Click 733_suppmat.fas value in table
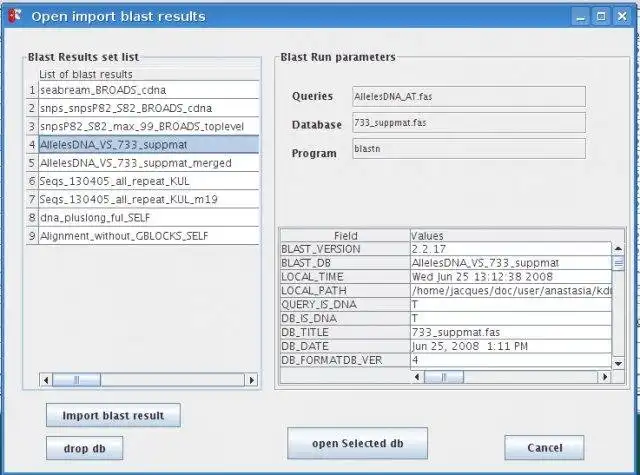The image size is (640, 475). 511,332
